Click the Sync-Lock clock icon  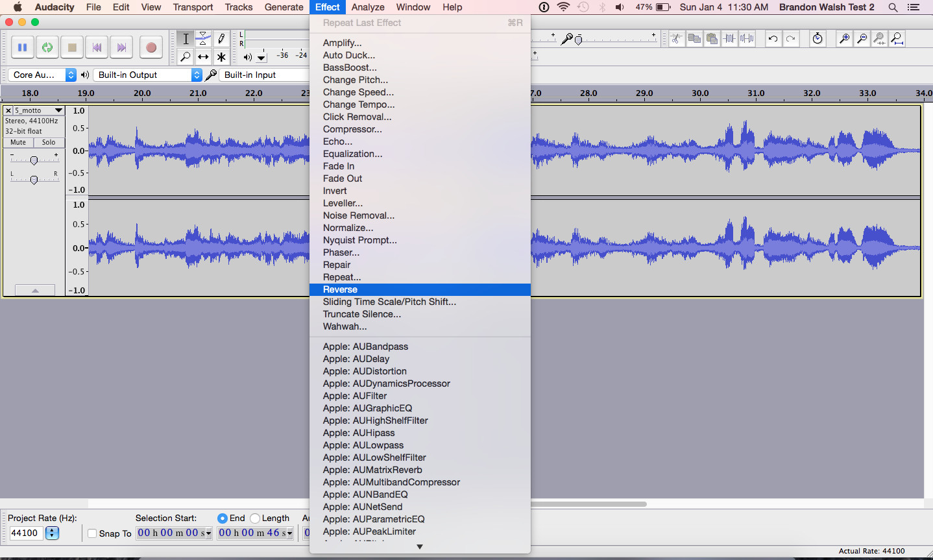(x=818, y=39)
